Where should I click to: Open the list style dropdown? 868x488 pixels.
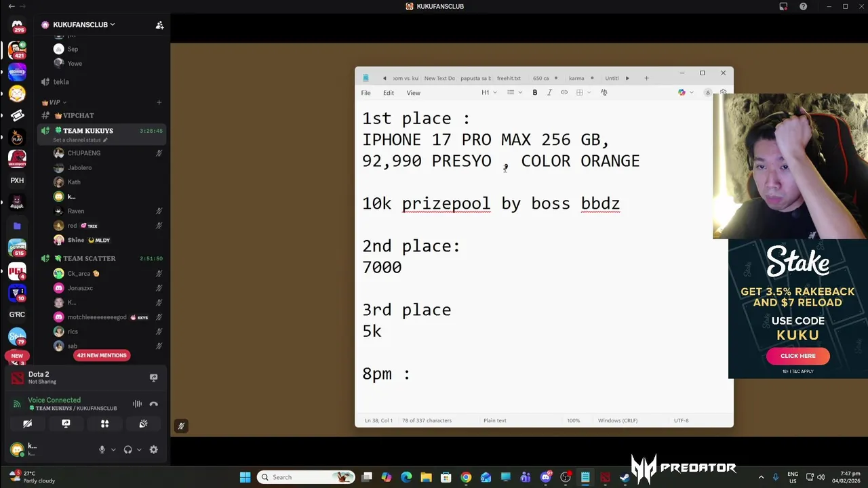[514, 92]
